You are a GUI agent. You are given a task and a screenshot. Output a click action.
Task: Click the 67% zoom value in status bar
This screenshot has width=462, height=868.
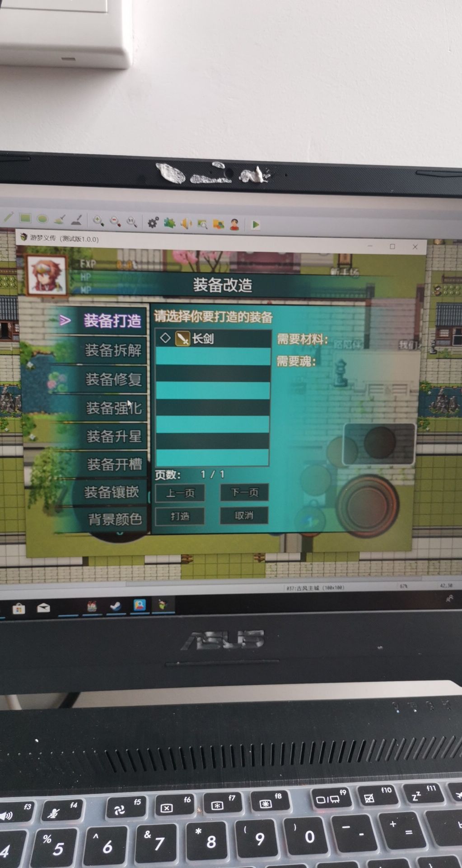coord(403,586)
